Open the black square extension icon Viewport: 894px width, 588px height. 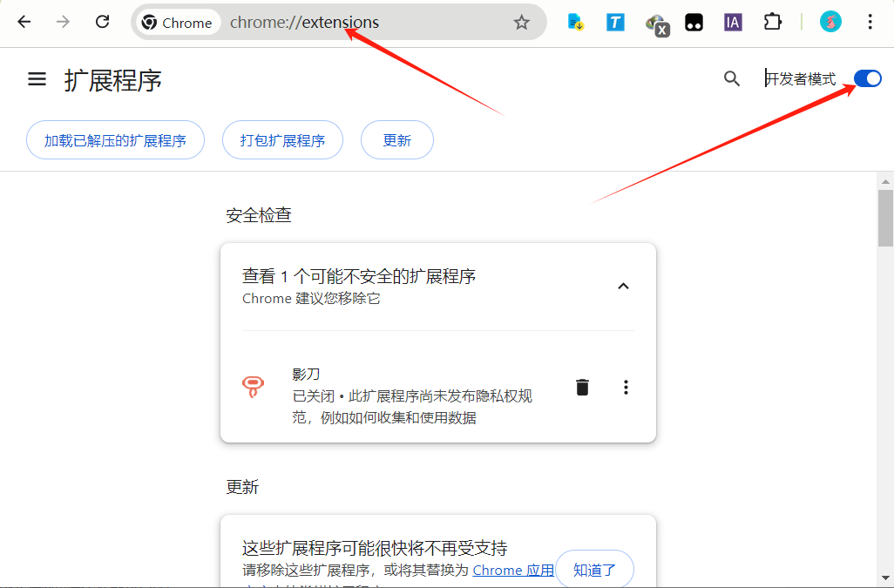coord(694,23)
